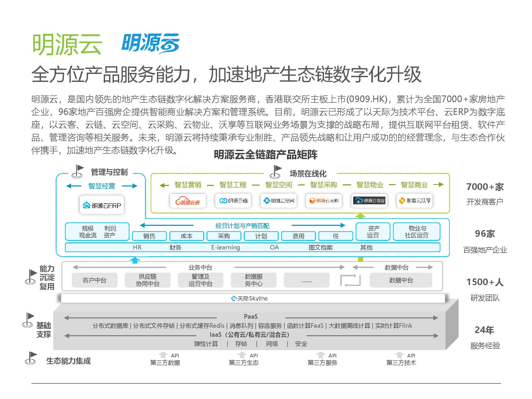This screenshot has width=532, height=399.
Task: Click the 费用 box
Action: click(298, 236)
